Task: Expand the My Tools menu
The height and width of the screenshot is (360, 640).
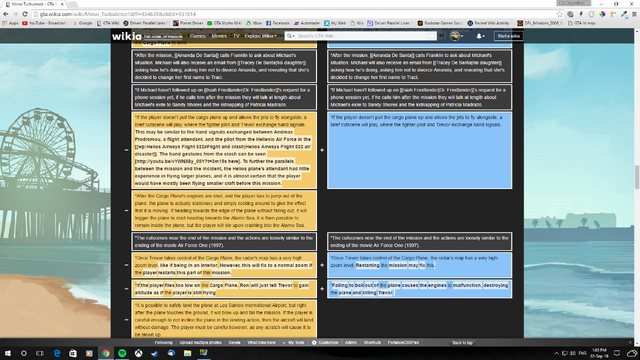Action: (293, 343)
